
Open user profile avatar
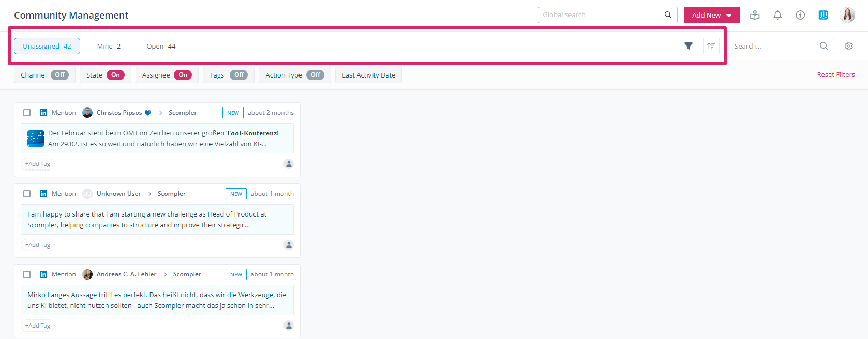(x=847, y=15)
